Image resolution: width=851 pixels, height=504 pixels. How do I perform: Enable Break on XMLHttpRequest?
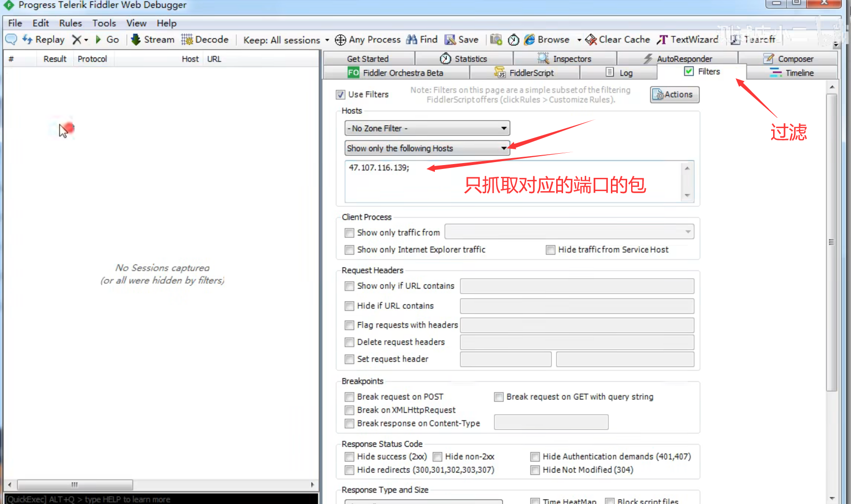[350, 410]
